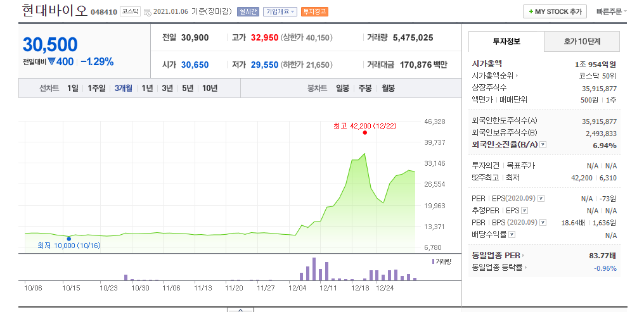This screenshot has width=644, height=312.
Task: Click the arrow next to 동일업종 PER
Action: click(x=524, y=256)
